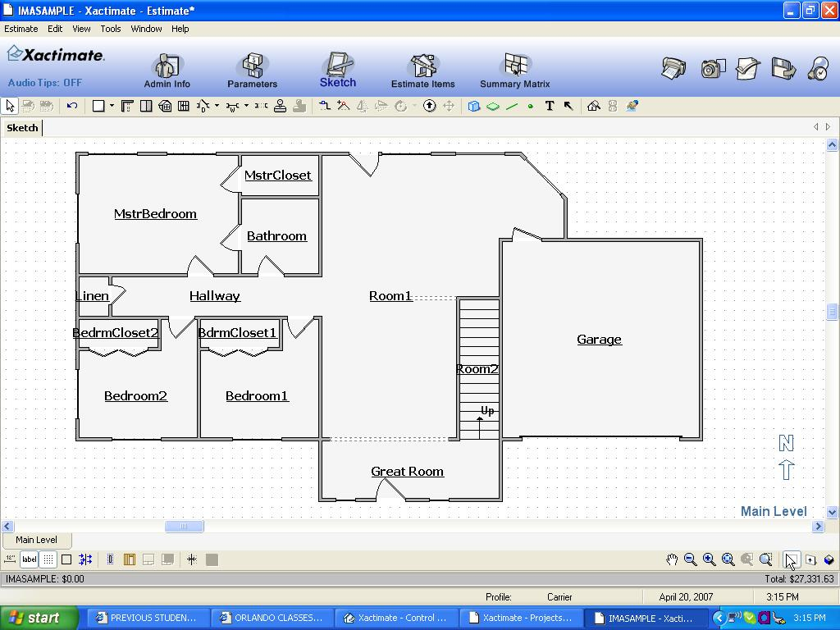Open the Summary Matrix section
Image resolution: width=840 pixels, height=630 pixels.
point(514,71)
